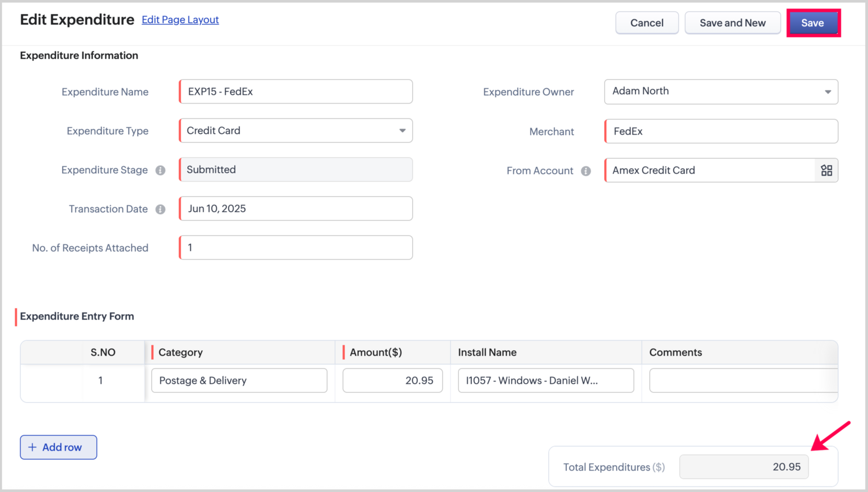Focus the Merchant FedEx input field
Viewport: 868px width, 492px height.
point(721,131)
